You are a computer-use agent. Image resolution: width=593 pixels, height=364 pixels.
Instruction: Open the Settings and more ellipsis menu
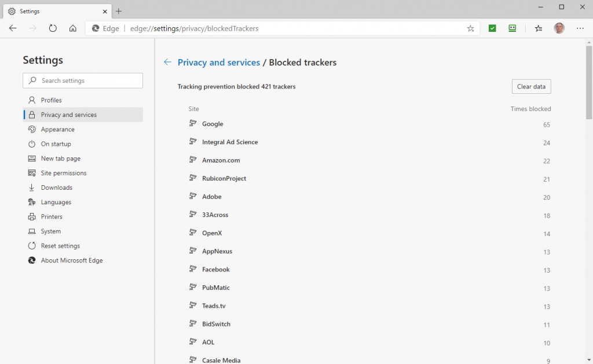[x=580, y=28]
